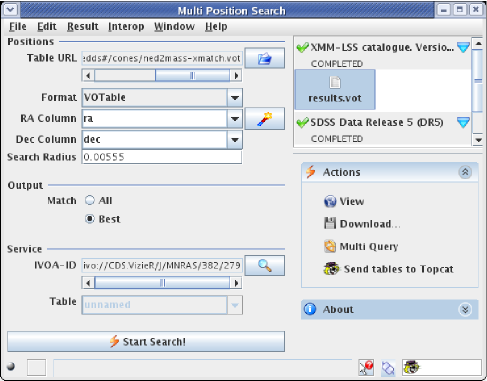
Task: Open the File menu
Action: click(x=18, y=26)
